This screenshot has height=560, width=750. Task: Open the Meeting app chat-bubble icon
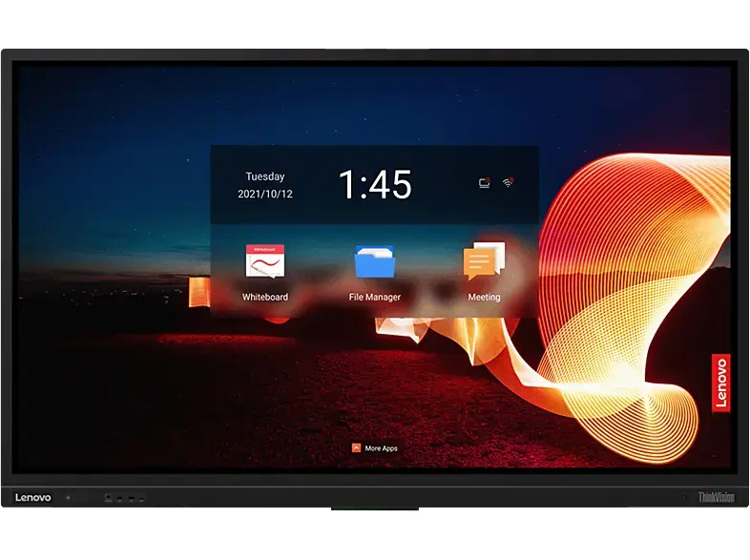click(x=484, y=260)
